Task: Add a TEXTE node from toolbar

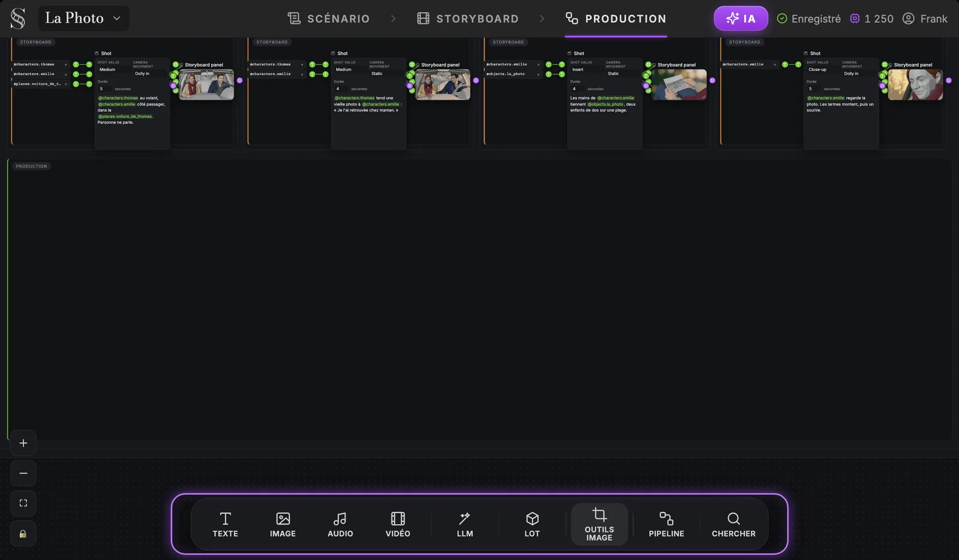Action: (x=225, y=525)
